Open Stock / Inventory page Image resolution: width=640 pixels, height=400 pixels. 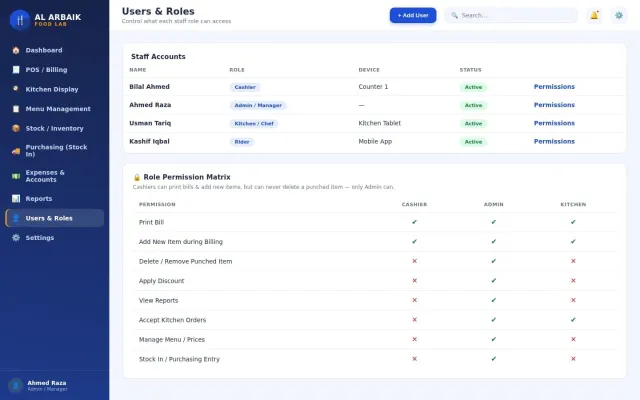(55, 128)
